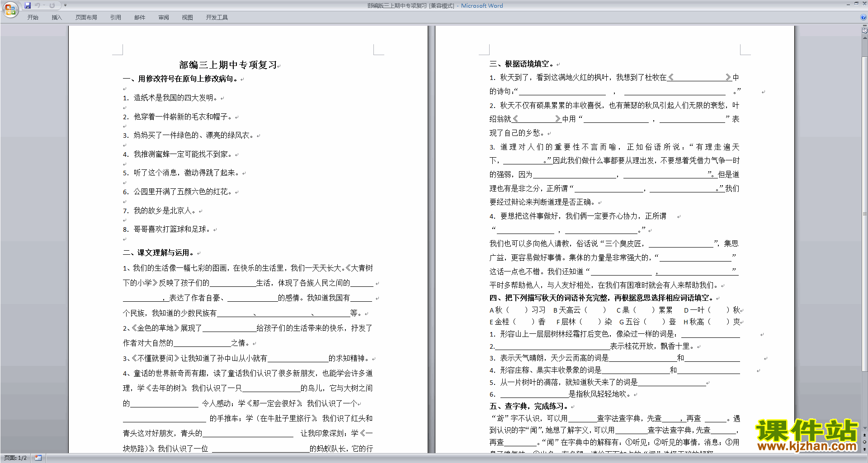This screenshot has width=868, height=463.
Task: Click the vertical scrollbar up arrow
Action: 864,38
